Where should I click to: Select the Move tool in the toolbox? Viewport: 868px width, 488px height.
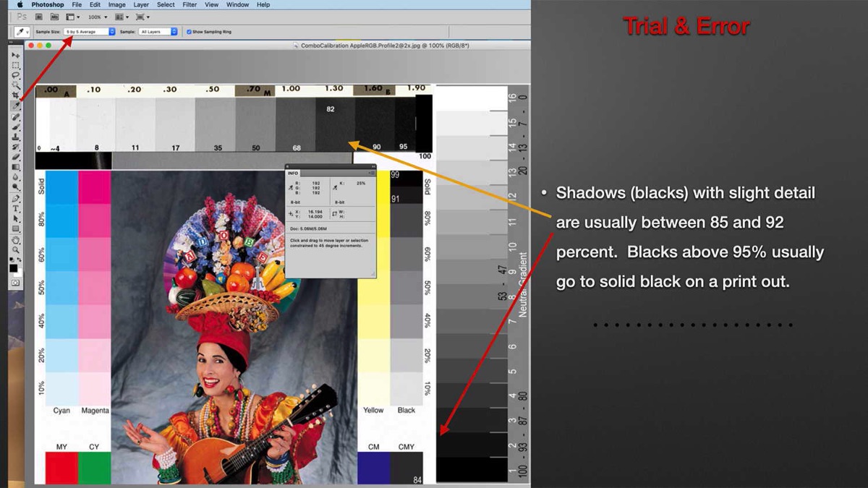coord(15,56)
